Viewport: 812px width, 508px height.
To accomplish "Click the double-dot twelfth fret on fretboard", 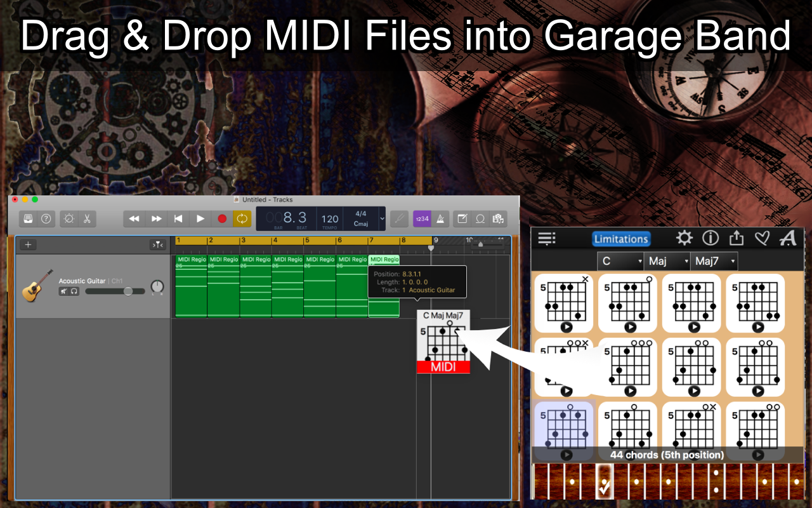I will [716, 481].
